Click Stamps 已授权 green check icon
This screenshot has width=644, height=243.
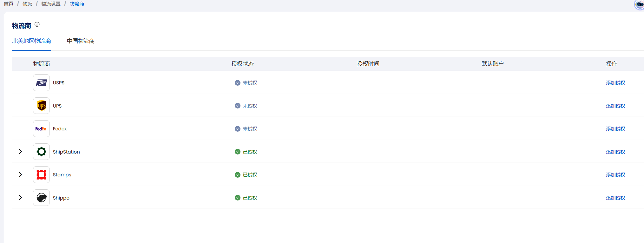point(238,175)
